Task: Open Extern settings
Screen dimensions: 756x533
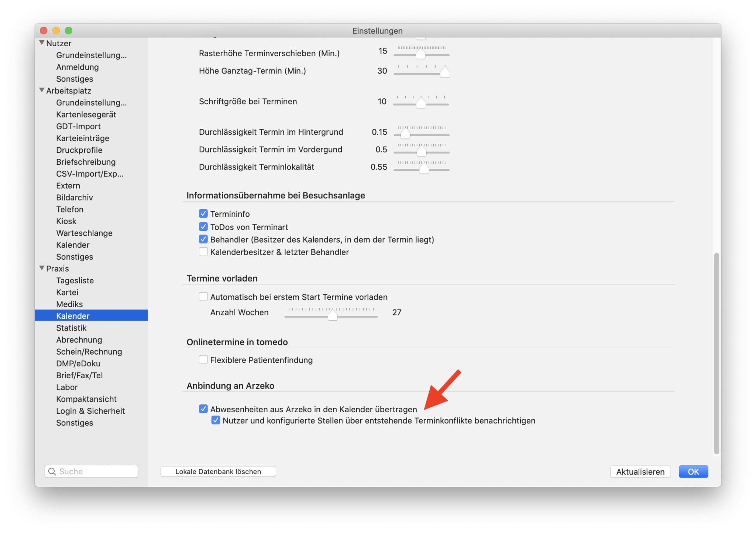Action: [68, 185]
